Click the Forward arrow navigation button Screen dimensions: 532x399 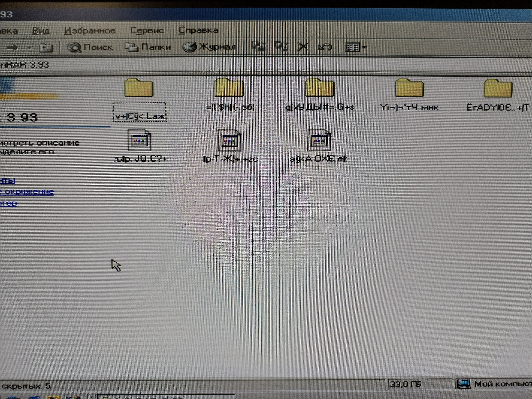coord(12,48)
